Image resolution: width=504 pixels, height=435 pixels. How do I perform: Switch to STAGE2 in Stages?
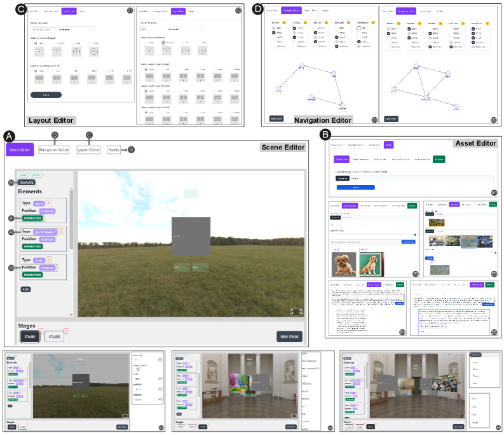pyautogui.click(x=54, y=336)
